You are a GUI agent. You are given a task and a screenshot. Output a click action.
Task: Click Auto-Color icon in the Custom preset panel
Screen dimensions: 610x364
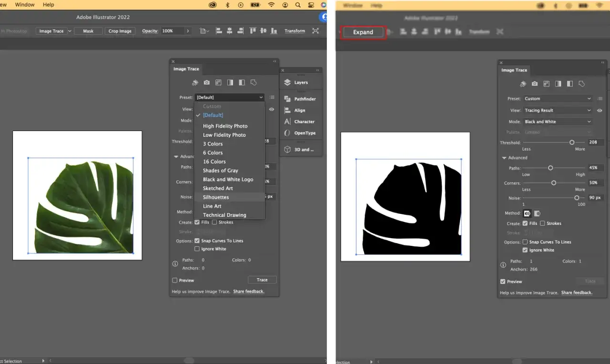523,84
